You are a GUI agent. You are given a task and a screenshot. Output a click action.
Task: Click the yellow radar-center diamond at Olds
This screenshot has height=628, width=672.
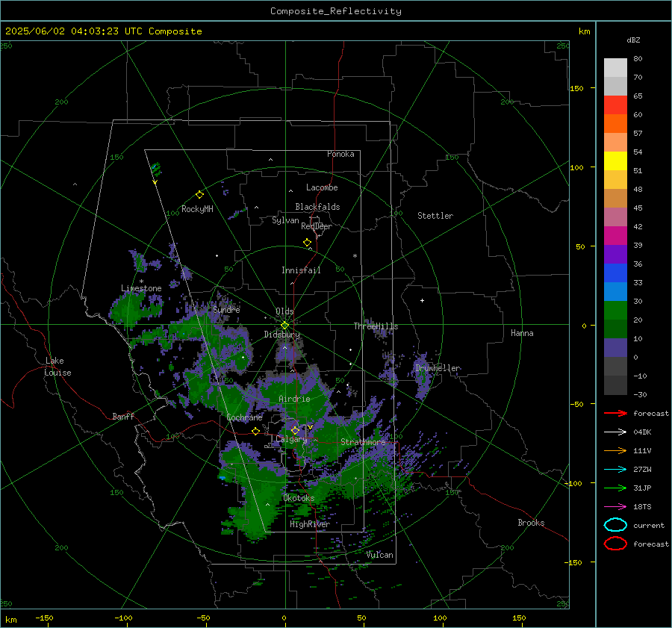point(284,326)
